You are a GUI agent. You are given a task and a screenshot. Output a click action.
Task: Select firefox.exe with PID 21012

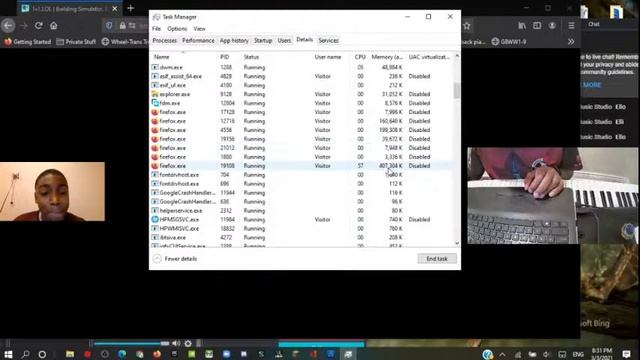pos(302,148)
